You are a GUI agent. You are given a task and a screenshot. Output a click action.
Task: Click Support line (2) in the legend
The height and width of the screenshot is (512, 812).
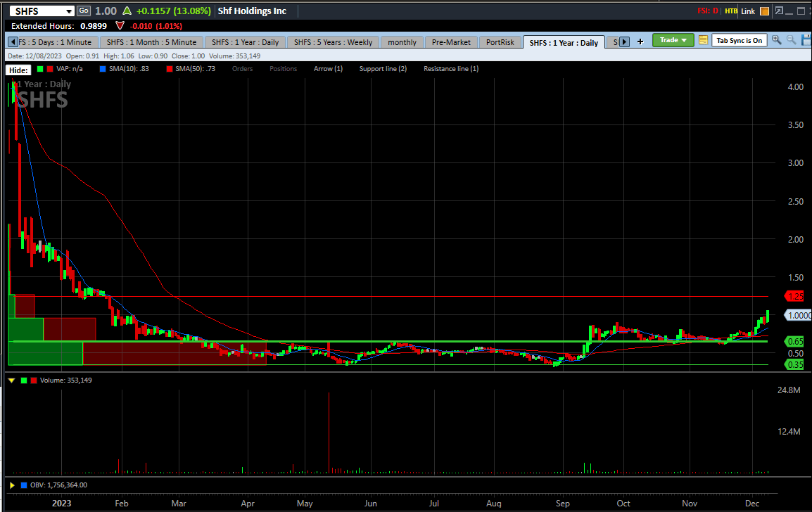pos(383,68)
